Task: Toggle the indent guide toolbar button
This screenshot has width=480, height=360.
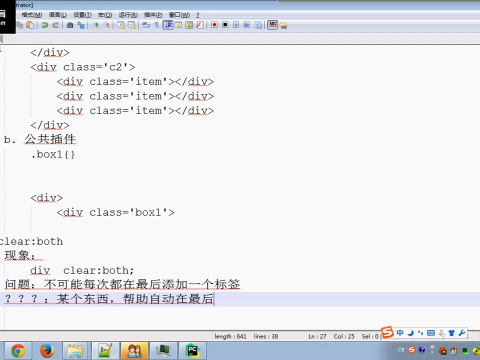Action: coord(168,25)
